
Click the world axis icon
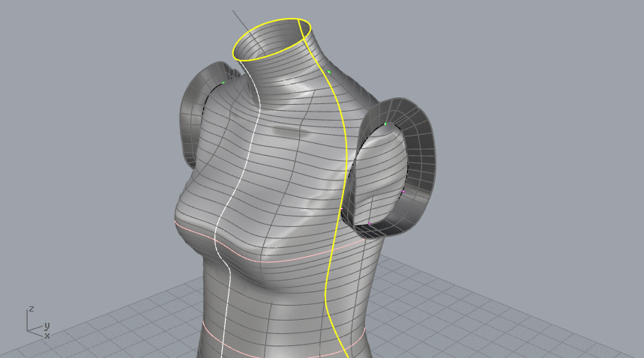(37, 323)
